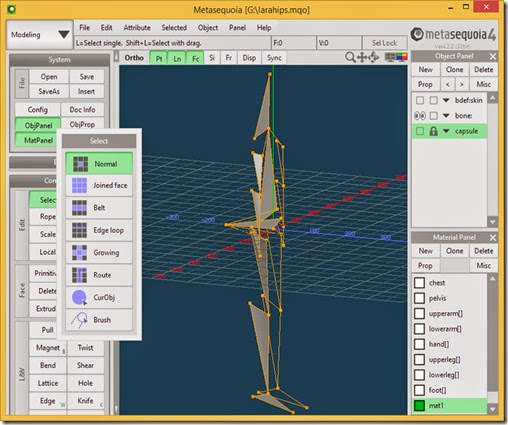Open the Modeling mode dropdown
Image resolution: width=508 pixels, height=425 pixels.
(x=40, y=34)
